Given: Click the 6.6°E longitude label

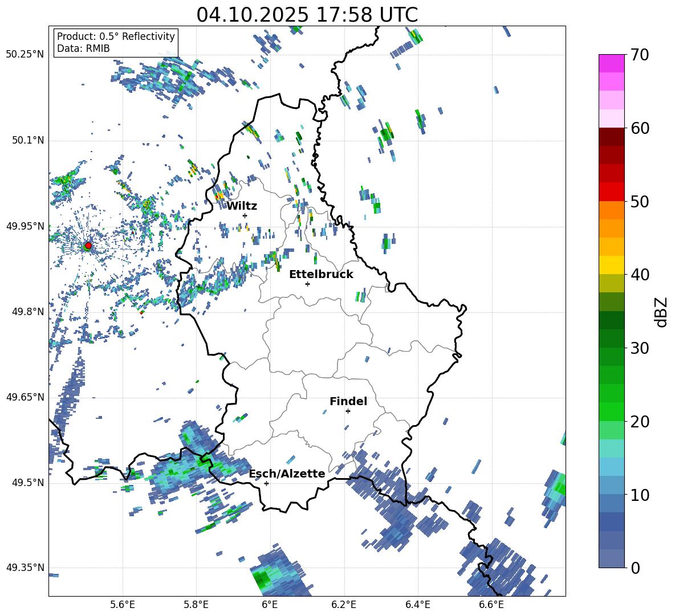Looking at the screenshot, I should pyautogui.click(x=491, y=605).
